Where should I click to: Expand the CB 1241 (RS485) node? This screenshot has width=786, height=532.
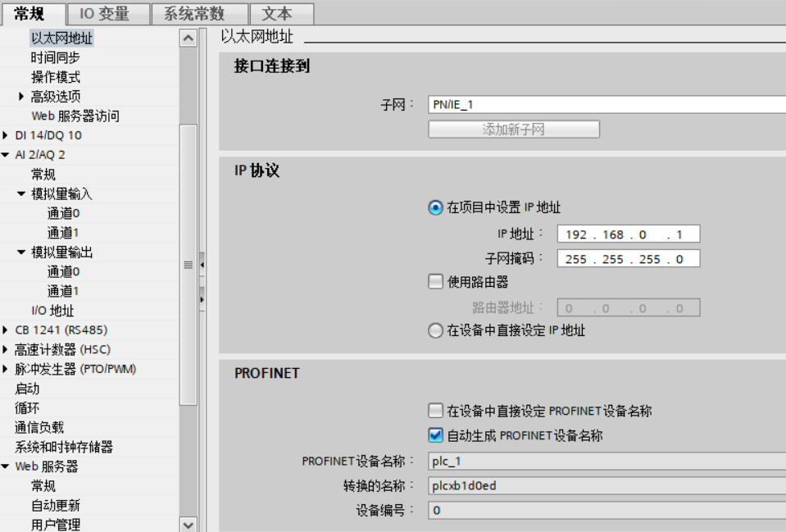tap(7, 330)
